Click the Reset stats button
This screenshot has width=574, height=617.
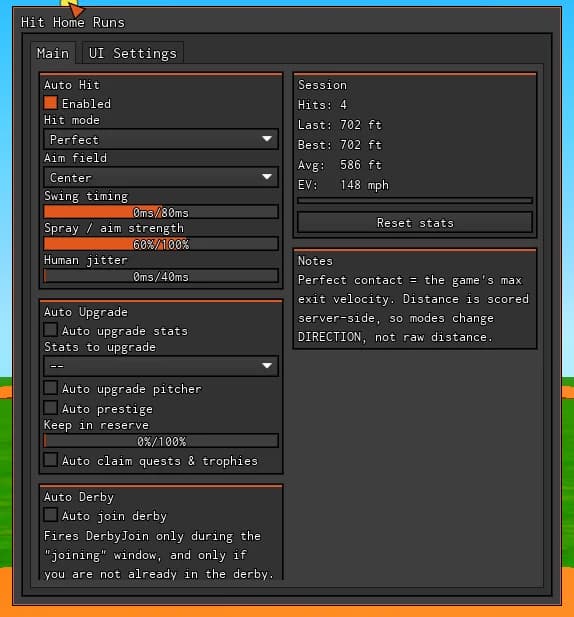[x=415, y=223]
